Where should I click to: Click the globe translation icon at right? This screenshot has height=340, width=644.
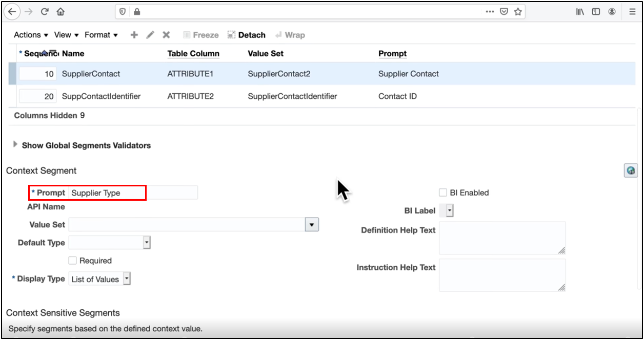click(631, 171)
